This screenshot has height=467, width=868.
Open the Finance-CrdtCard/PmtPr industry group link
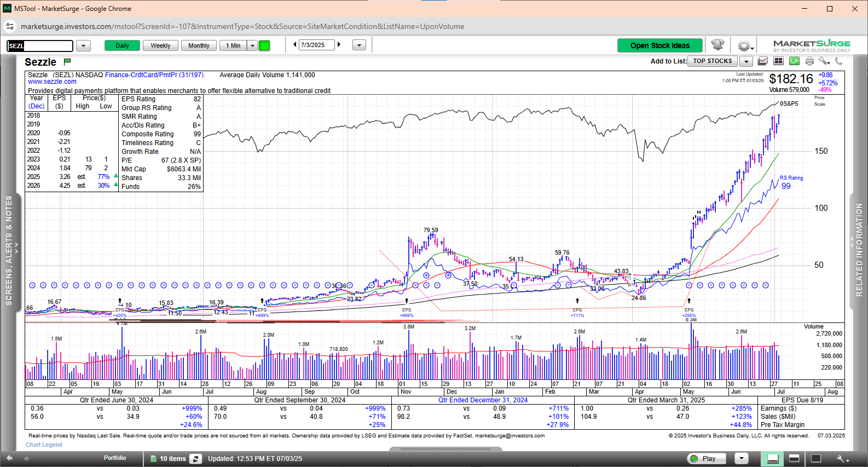tap(154, 75)
